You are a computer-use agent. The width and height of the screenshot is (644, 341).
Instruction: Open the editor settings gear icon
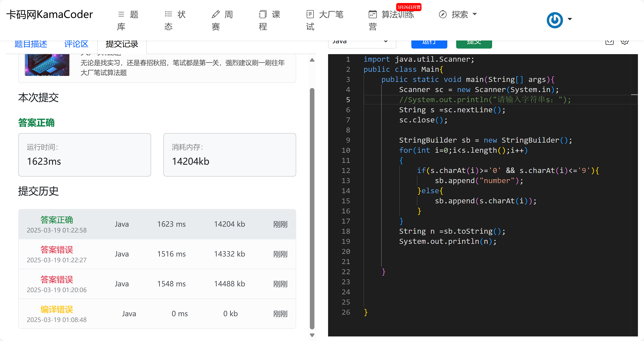pos(625,42)
